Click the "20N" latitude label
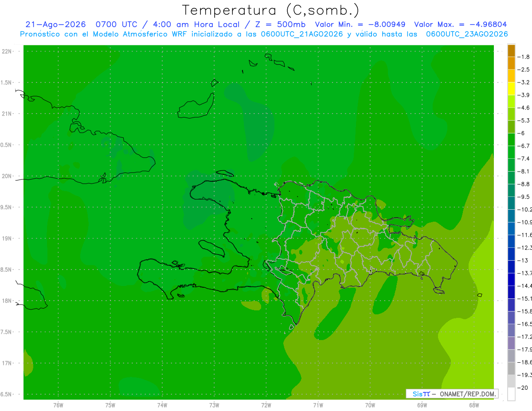Viewport: 532px width, 411px height. [7, 176]
